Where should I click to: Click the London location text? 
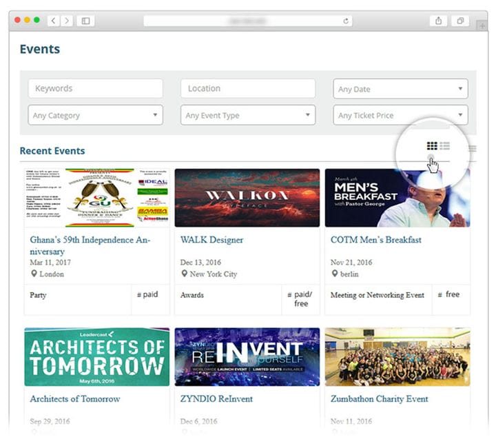tap(52, 274)
